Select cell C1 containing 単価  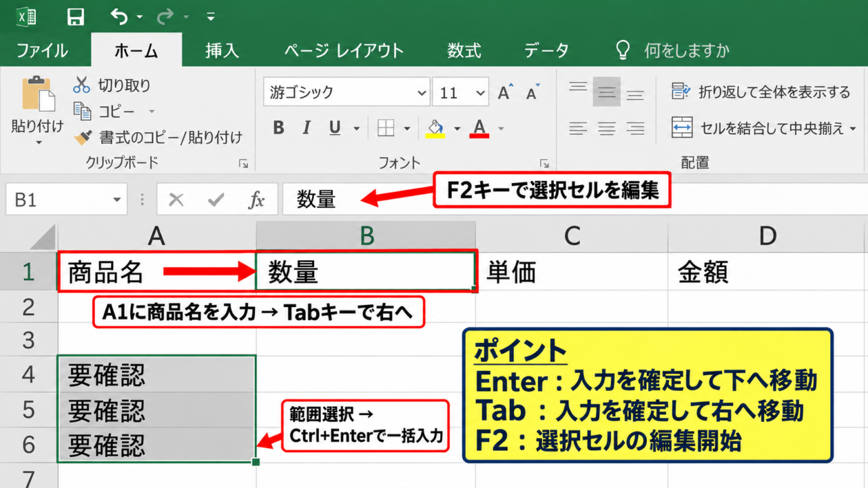tap(572, 272)
